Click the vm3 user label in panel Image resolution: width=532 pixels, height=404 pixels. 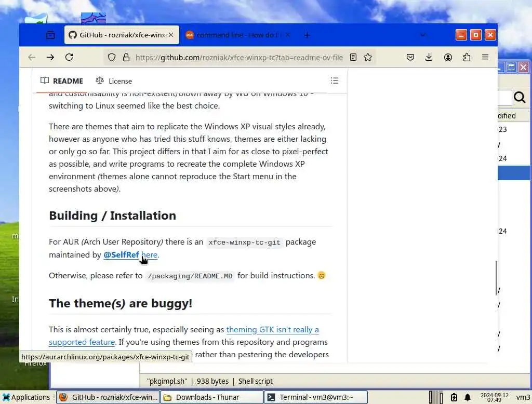pyautogui.click(x=523, y=397)
